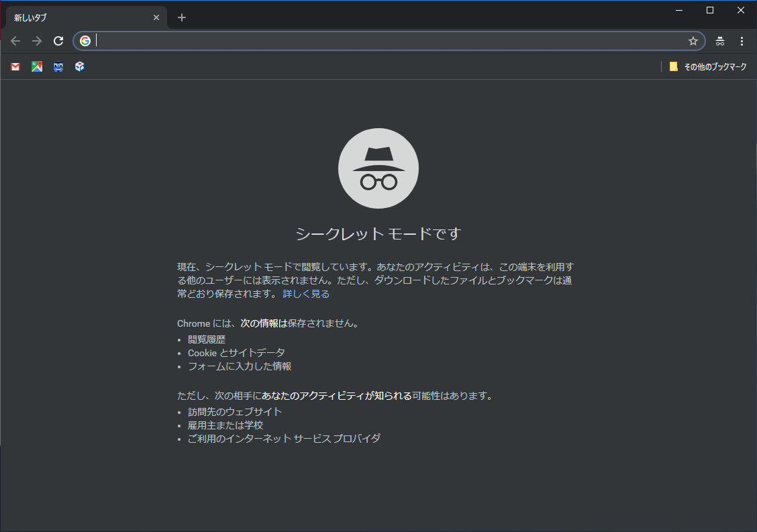Open Chrome's three-dot menu
The height and width of the screenshot is (532, 757).
742,41
